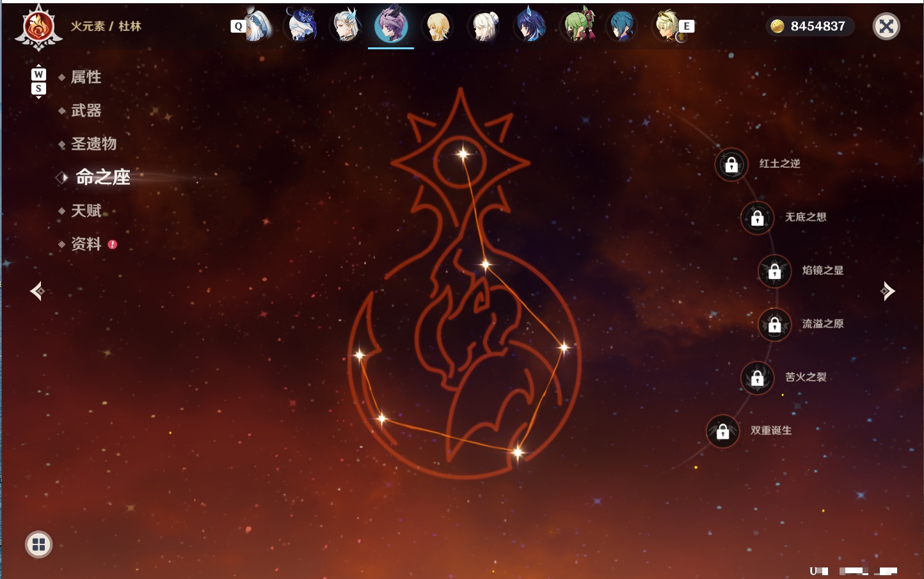Click the S key hint
This screenshot has height=579, width=924.
pyautogui.click(x=38, y=88)
